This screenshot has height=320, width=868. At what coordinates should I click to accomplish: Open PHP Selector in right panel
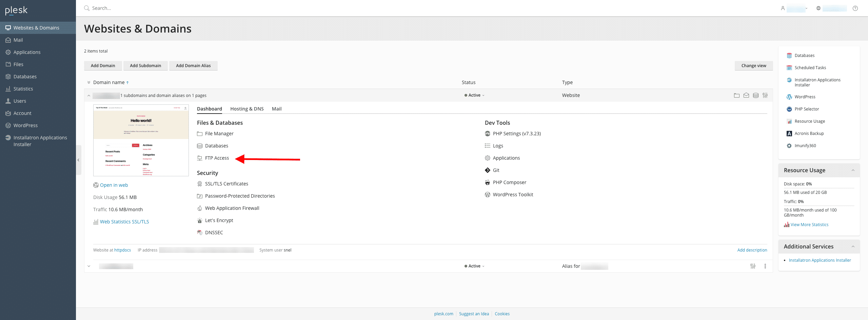tap(803, 109)
